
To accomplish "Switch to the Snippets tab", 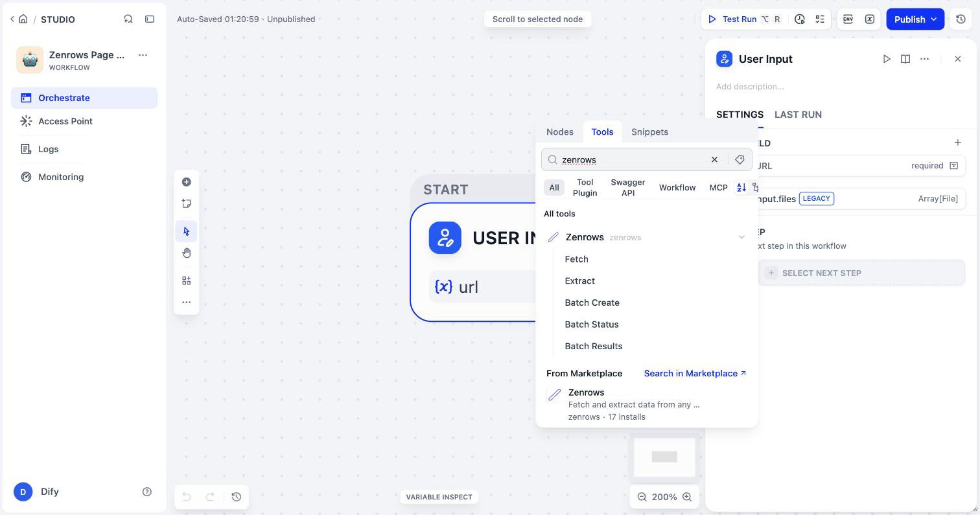I will (649, 132).
